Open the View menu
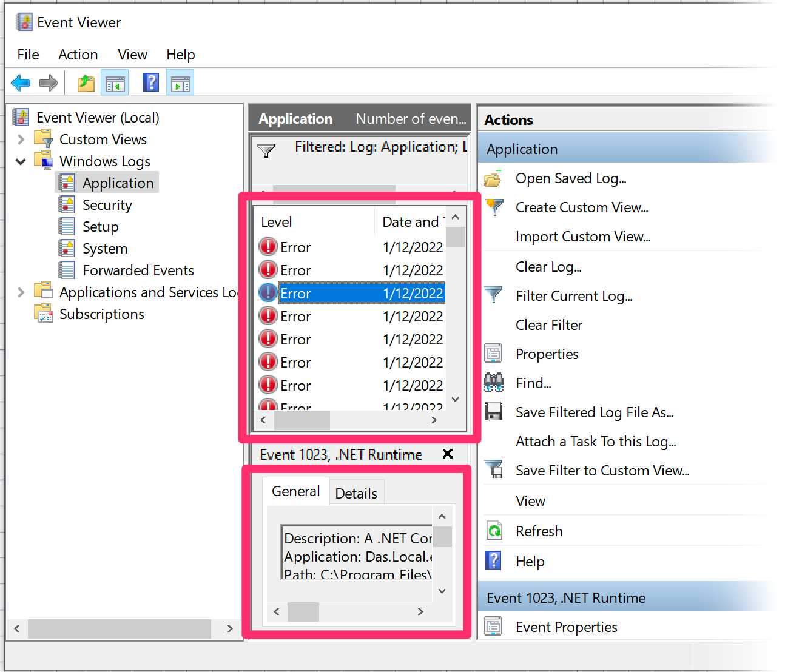The image size is (785, 672). click(132, 55)
